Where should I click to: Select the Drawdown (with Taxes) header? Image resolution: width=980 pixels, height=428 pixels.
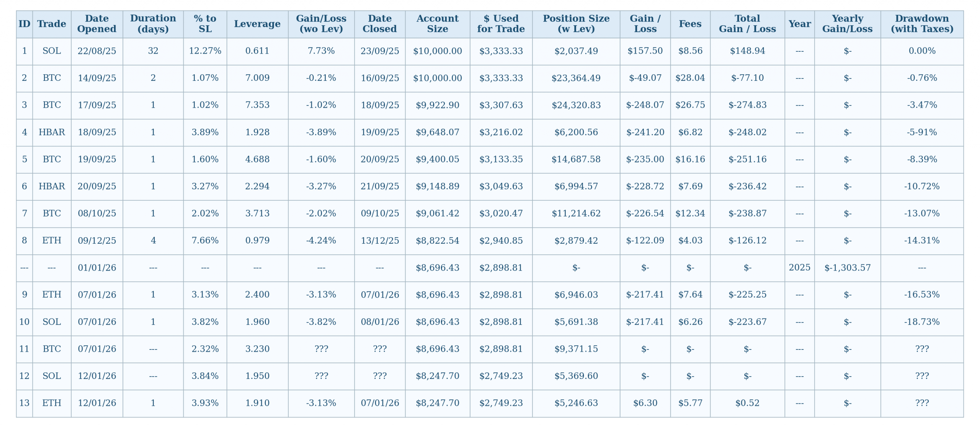(x=922, y=24)
